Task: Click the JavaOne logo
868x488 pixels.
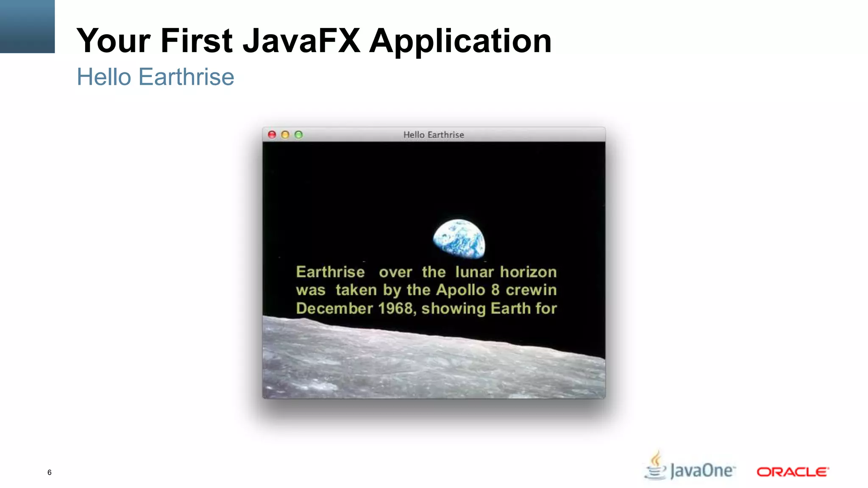Action: [690, 466]
